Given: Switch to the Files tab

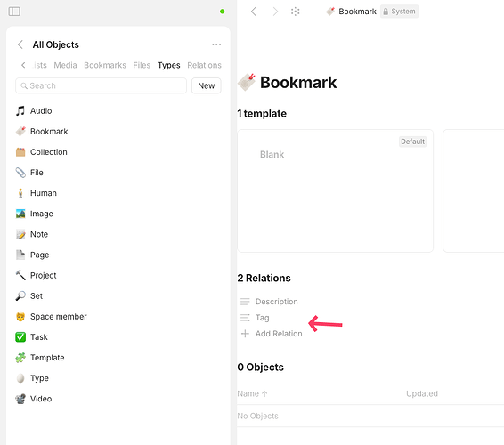Looking at the screenshot, I should click(142, 65).
